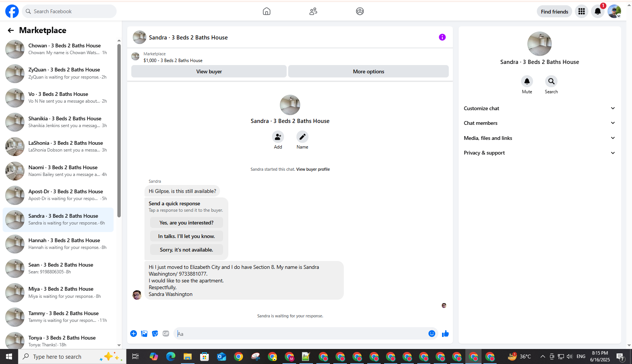This screenshot has height=364, width=632.
Task: Open Vo conversation in list
Action: (x=58, y=98)
